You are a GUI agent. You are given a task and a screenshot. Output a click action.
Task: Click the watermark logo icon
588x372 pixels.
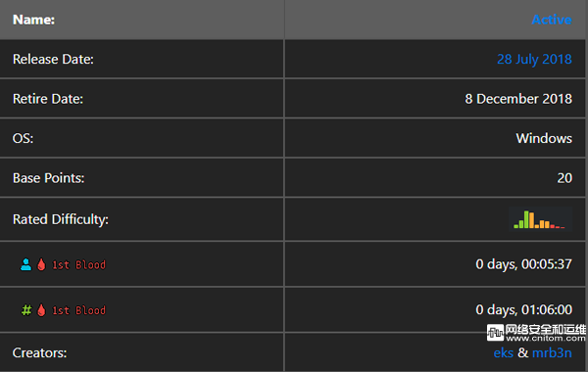(495, 333)
